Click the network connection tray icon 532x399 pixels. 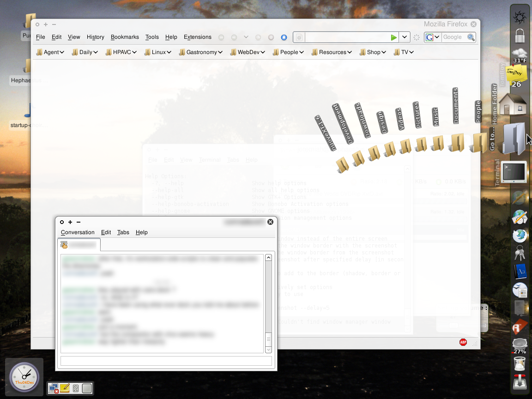pos(54,388)
